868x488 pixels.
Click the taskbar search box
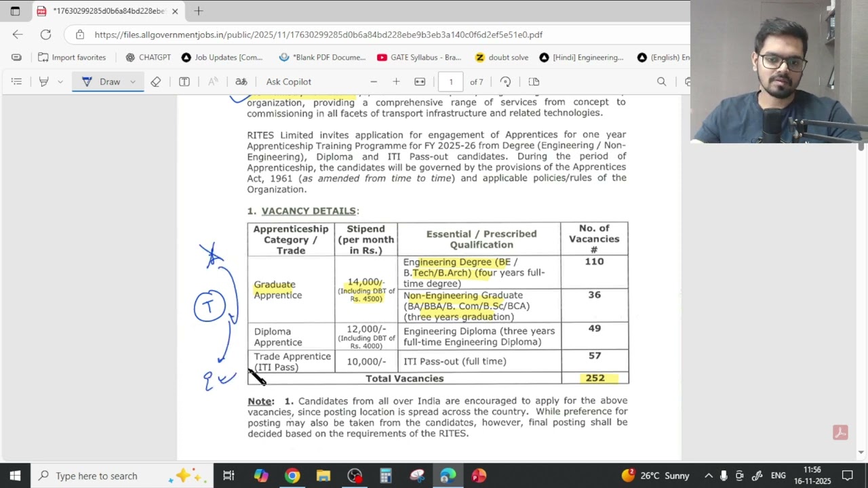pos(122,476)
